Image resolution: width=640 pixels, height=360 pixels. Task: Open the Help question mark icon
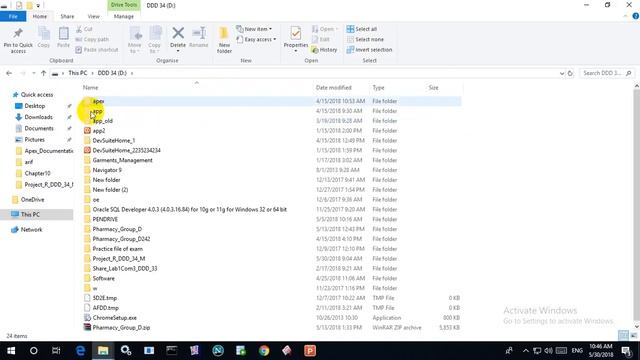pyautogui.click(x=635, y=16)
